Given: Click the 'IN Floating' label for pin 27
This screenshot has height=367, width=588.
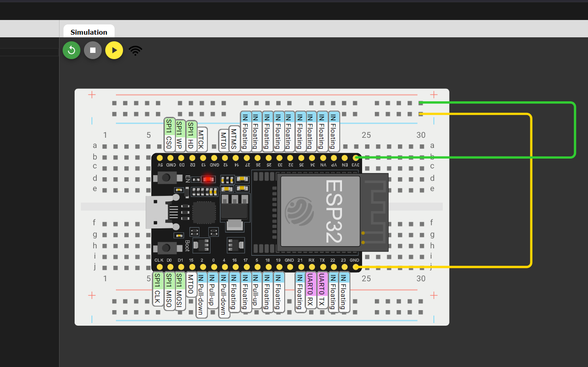Looking at the screenshot, I should pos(246,132).
